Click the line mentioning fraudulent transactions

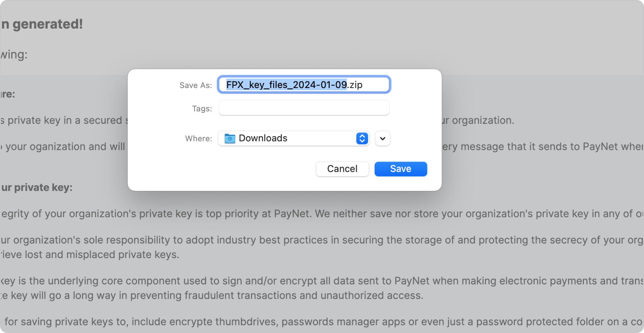coord(212,296)
